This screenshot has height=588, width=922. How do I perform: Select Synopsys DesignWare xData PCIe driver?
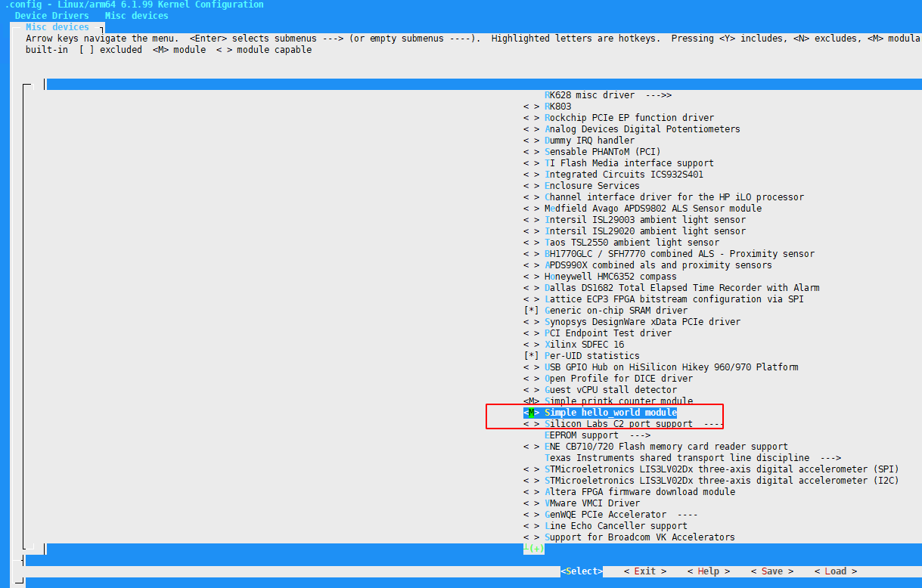[x=643, y=322]
